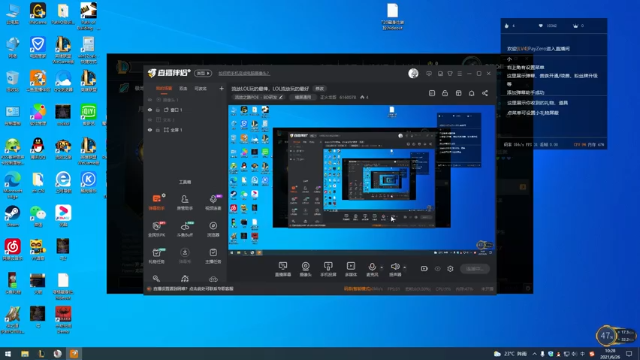Expand the speaker options arrow

(404, 268)
